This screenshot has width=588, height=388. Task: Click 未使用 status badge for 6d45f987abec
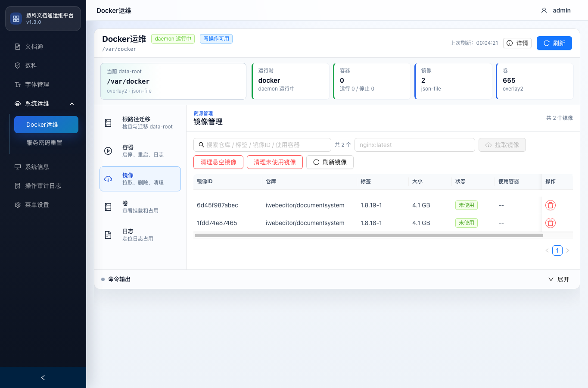[x=467, y=205]
